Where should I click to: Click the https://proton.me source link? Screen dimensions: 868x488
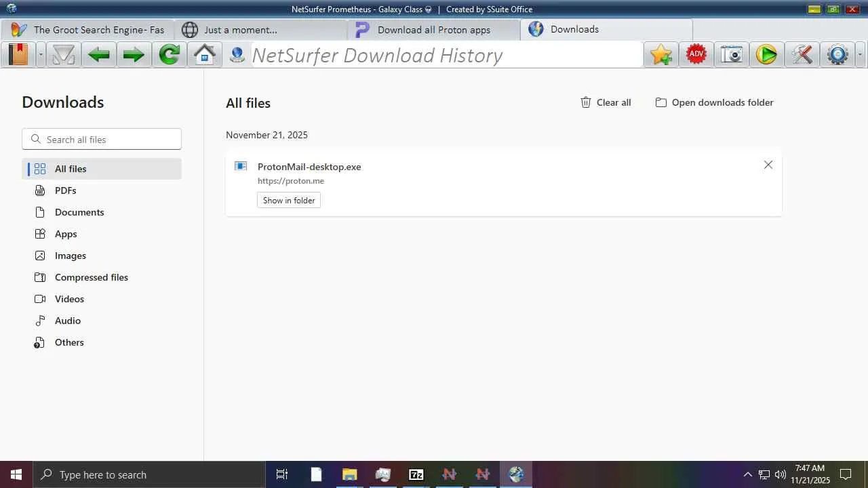291,181
